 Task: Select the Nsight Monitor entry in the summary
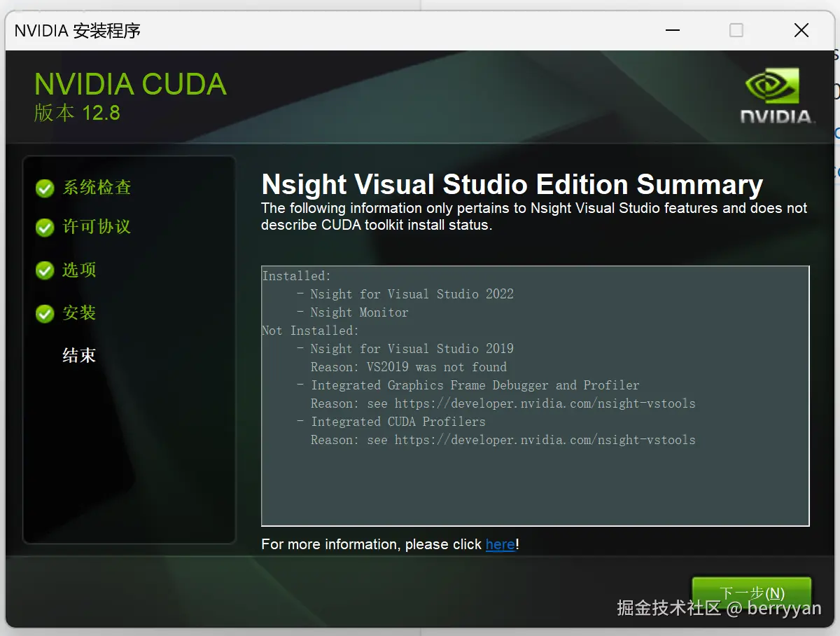[358, 312]
